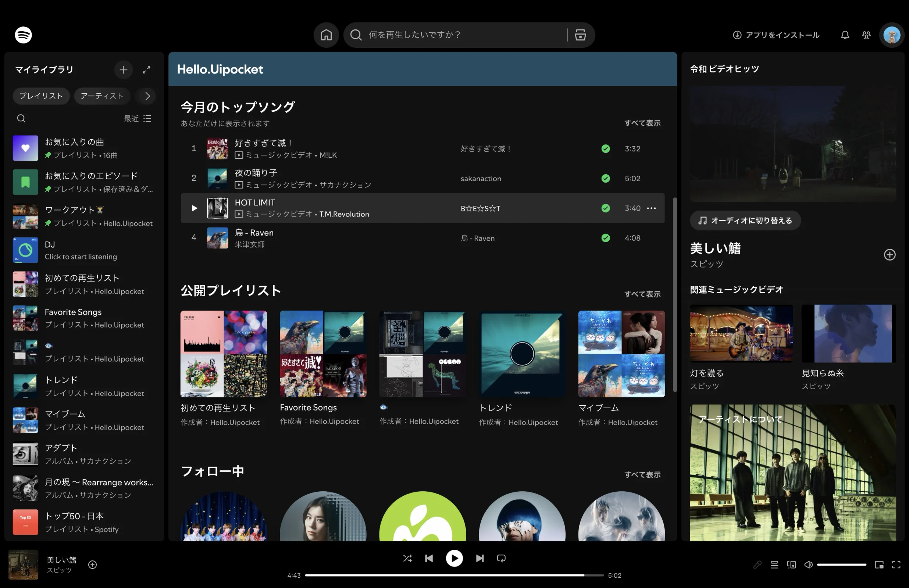The height and width of the screenshot is (588, 909).
Task: Open miniplayer icon
Action: [879, 565]
